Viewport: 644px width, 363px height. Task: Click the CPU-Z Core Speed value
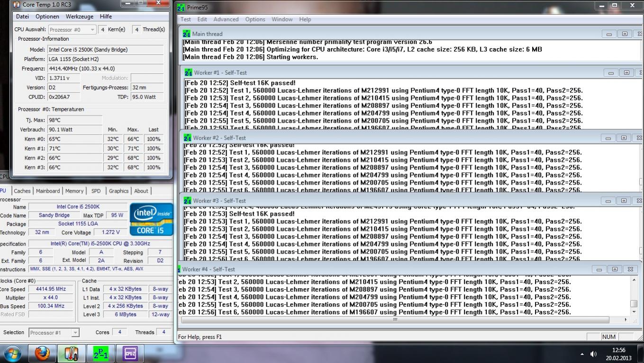tap(51, 289)
